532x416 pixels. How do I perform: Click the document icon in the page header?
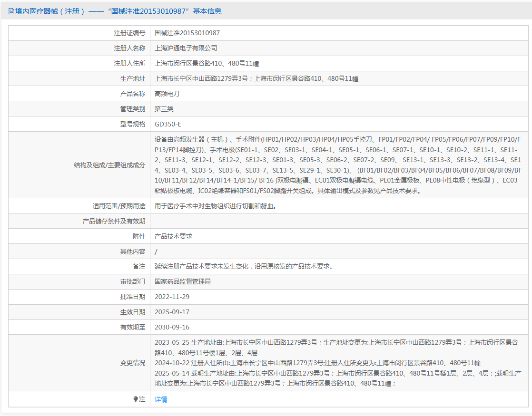tap(11, 11)
